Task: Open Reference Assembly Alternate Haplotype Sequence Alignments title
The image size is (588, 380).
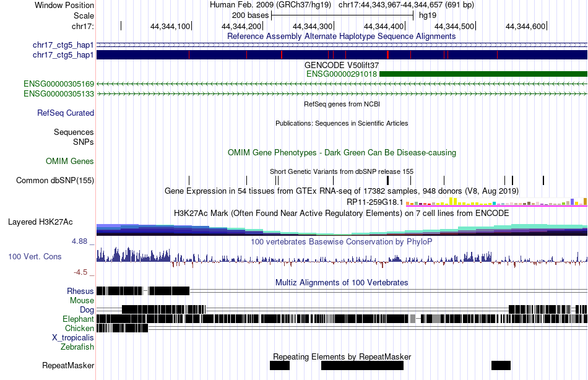Action: click(341, 37)
